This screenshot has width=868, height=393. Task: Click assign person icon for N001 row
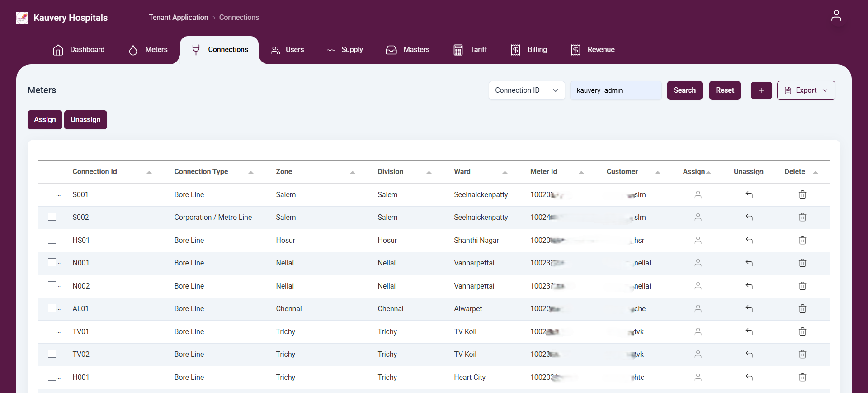698,263
